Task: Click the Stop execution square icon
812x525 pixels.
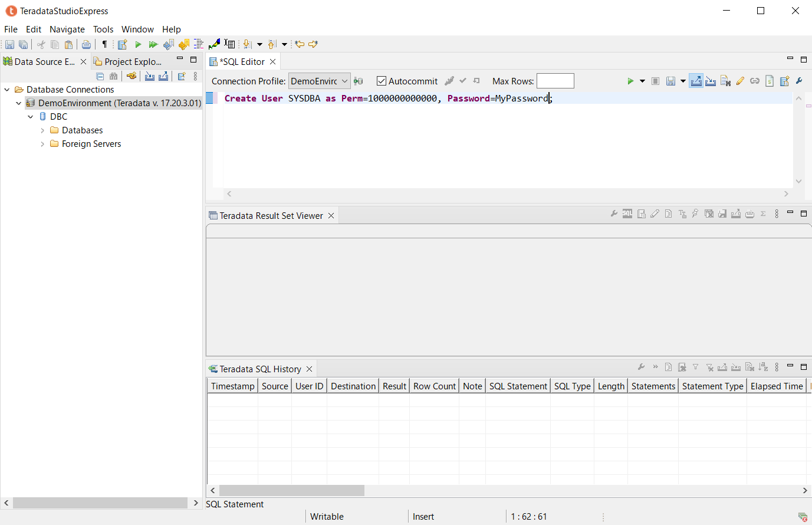Action: [x=655, y=81]
